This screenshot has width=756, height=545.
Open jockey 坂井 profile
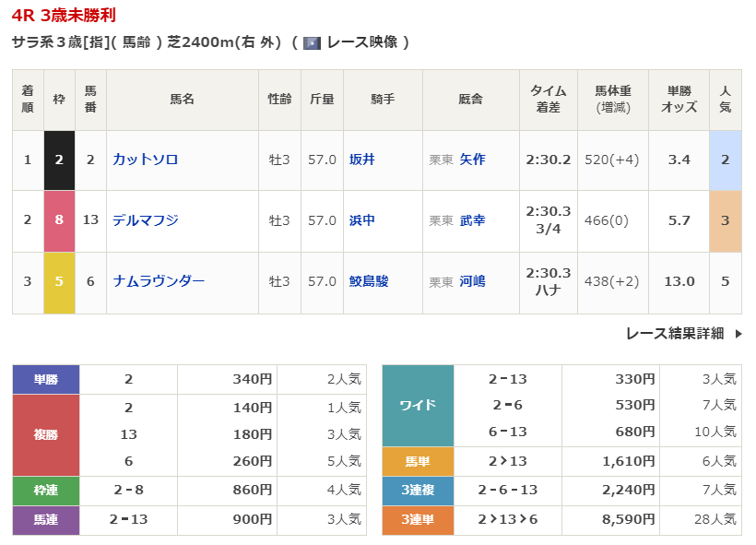pos(361,160)
